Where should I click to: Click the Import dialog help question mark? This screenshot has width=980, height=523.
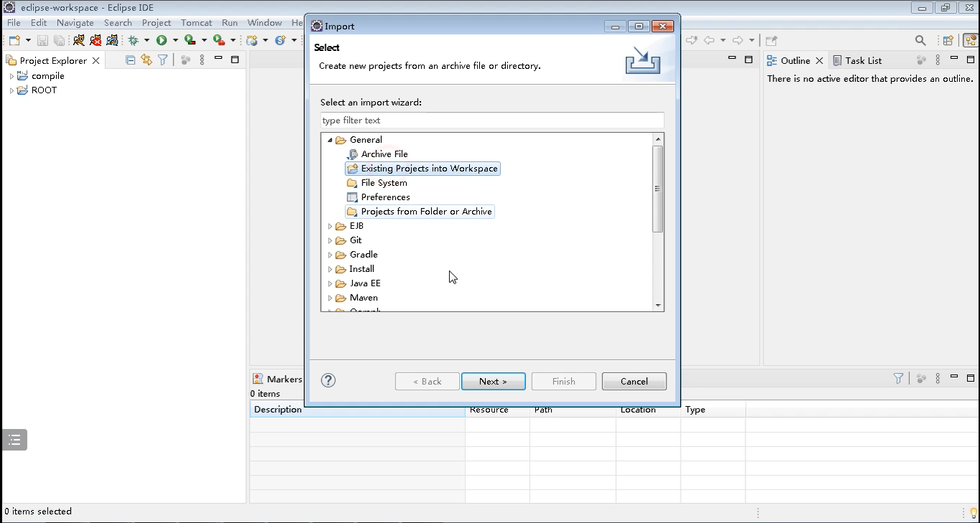coord(329,381)
